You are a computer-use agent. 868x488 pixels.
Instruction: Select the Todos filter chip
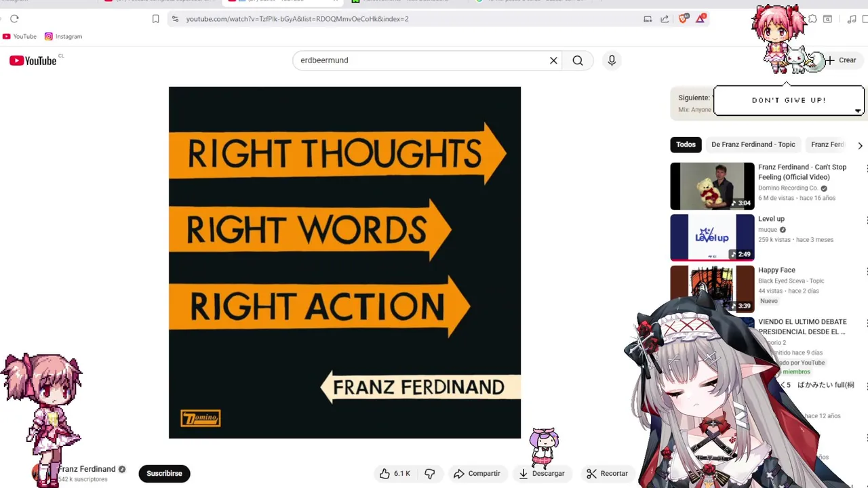tap(686, 144)
